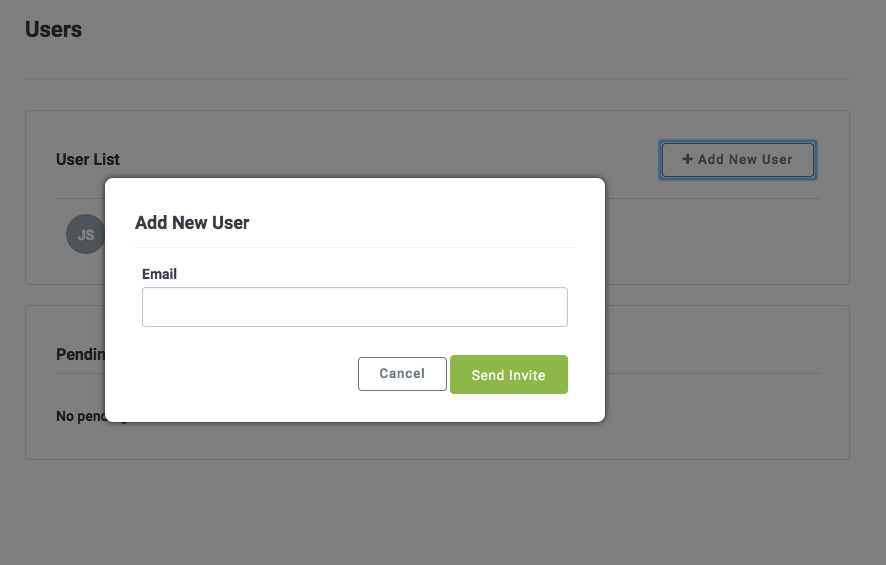Image resolution: width=886 pixels, height=565 pixels.
Task: Click the Add New User button text
Action: coord(745,160)
